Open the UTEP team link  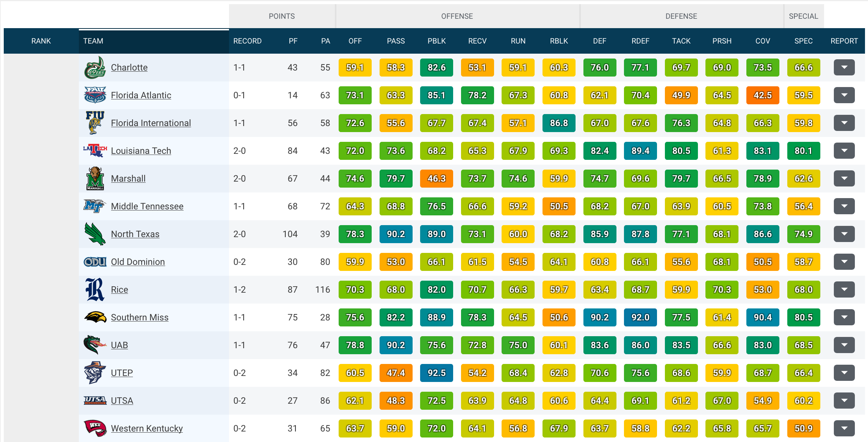[x=122, y=373]
